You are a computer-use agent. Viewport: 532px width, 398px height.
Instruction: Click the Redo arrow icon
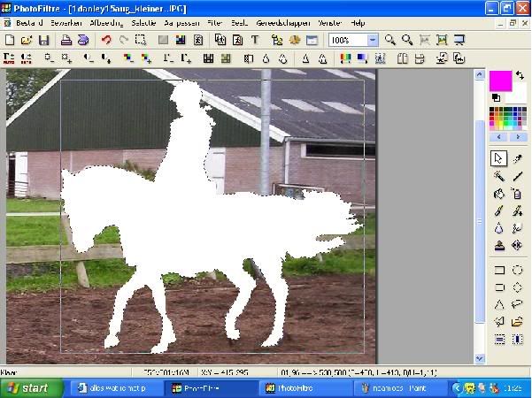click(124, 40)
